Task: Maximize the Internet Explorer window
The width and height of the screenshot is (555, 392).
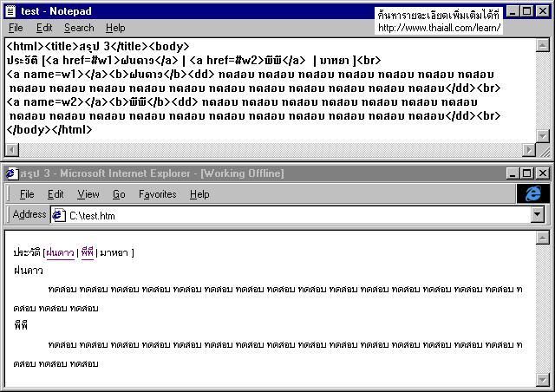Action: pos(526,173)
